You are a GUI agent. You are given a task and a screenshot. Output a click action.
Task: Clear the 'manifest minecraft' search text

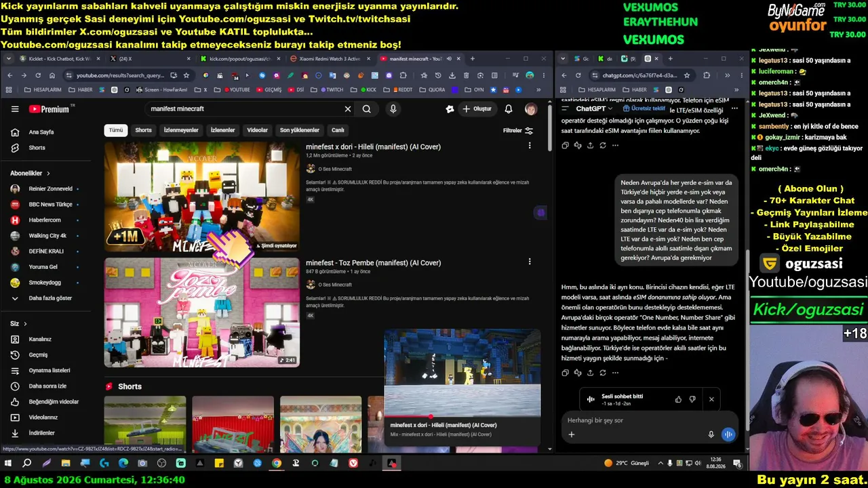(348, 109)
